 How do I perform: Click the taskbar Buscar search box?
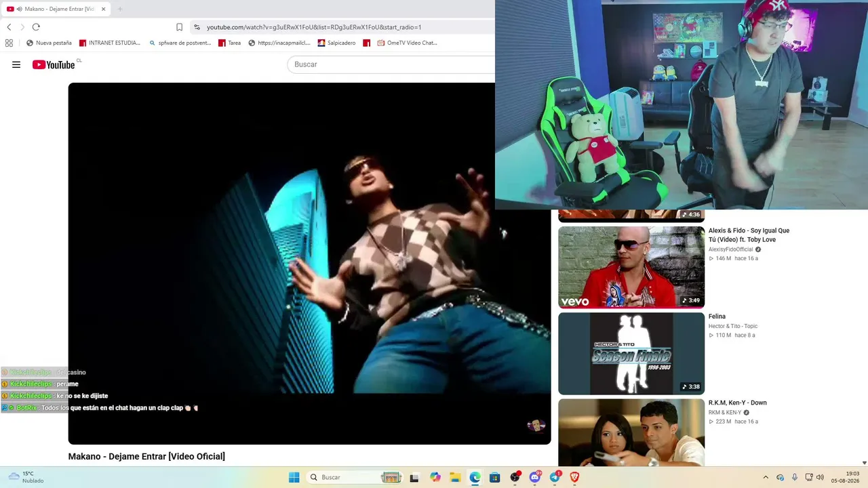[x=355, y=477]
